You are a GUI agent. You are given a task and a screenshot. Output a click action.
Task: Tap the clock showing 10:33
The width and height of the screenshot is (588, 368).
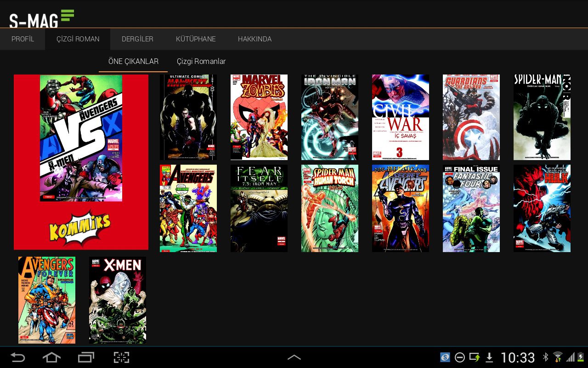(518, 357)
